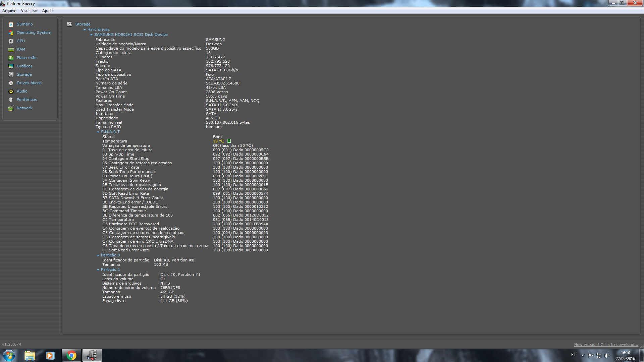Click the C5 setores pendentes atuais row

(x=185, y=233)
